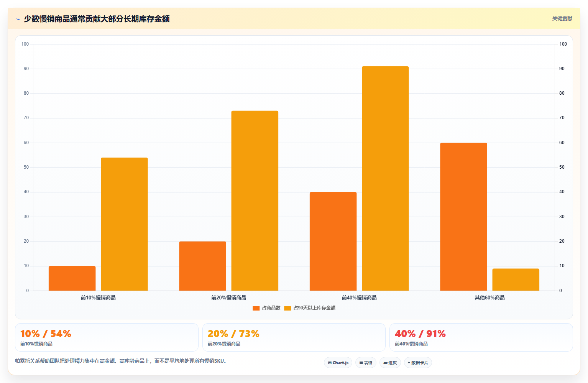Click the 前20%慢销商品 caption under 20% / 73%

(x=224, y=344)
